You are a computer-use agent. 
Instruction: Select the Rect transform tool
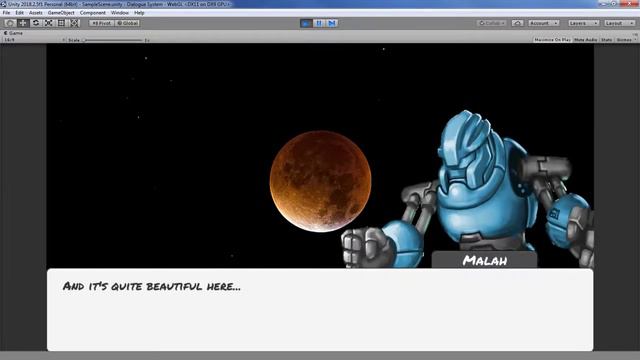tap(61, 23)
